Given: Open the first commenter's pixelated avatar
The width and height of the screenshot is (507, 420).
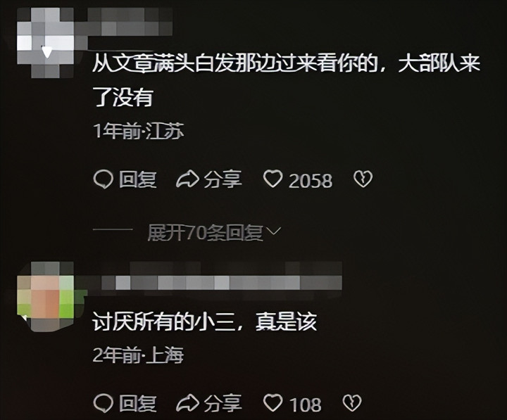Looking at the screenshot, I should pos(45,43).
